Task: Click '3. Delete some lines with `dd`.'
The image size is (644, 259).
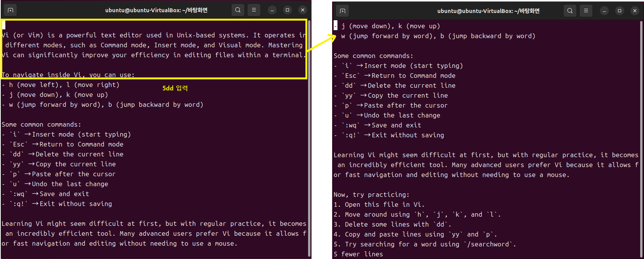Action: coord(393,224)
